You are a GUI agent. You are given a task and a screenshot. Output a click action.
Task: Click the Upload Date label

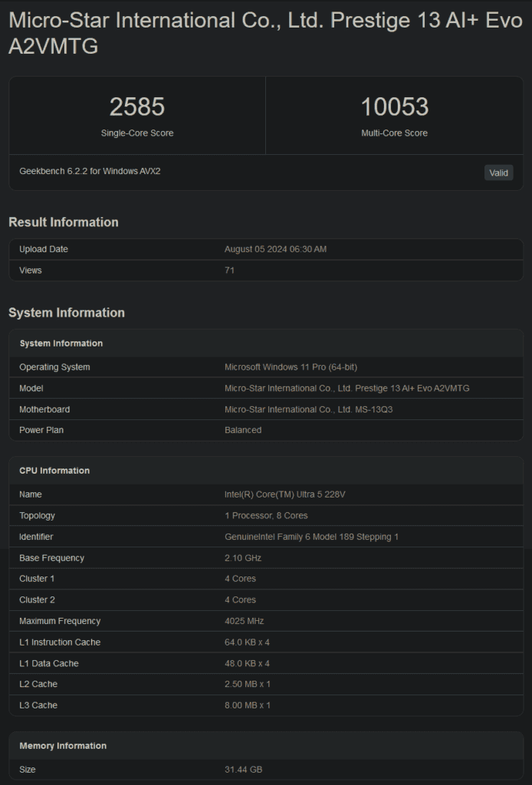click(44, 249)
